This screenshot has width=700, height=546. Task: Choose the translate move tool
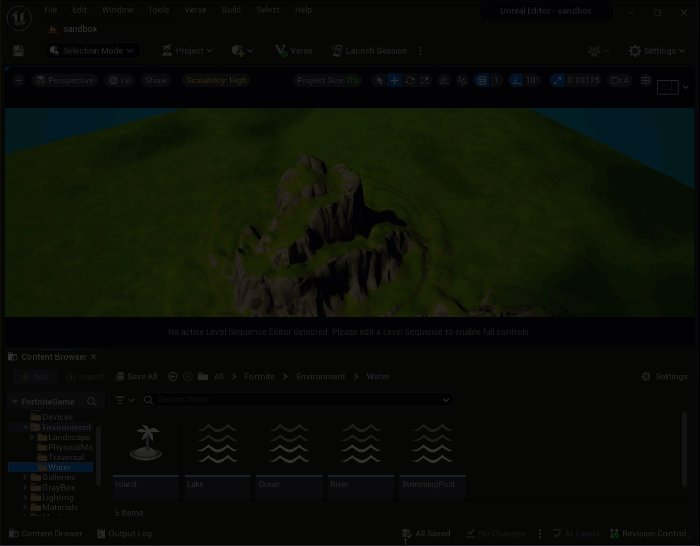point(395,80)
